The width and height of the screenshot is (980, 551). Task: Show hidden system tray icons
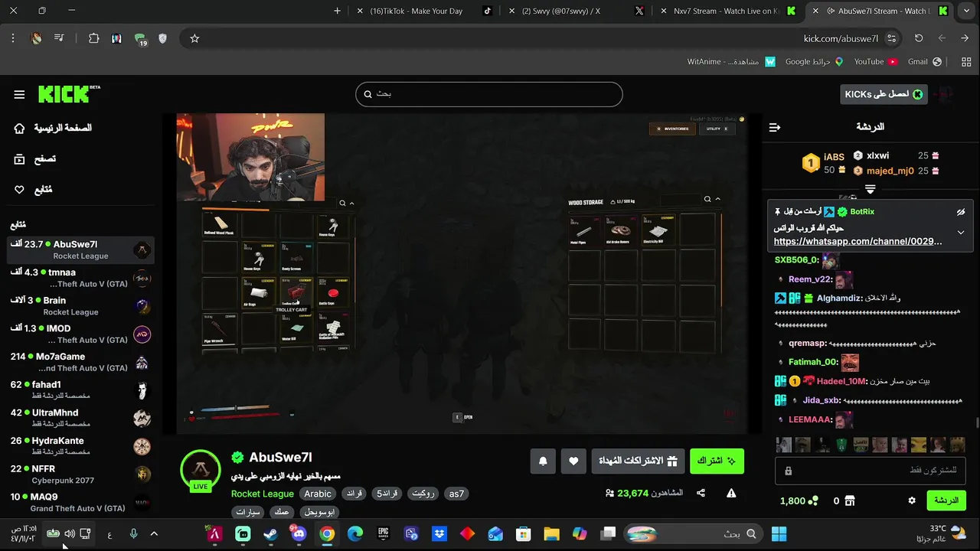[x=154, y=533]
